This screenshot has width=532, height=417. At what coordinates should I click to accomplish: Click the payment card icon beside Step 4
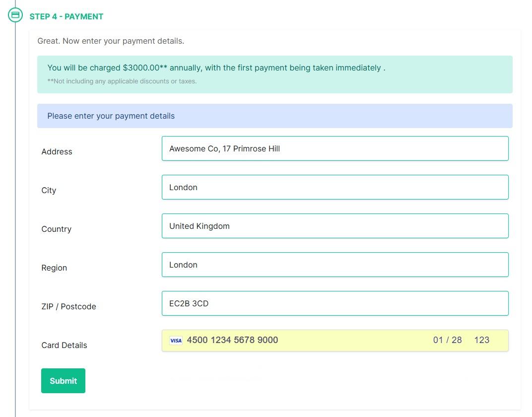15,14
